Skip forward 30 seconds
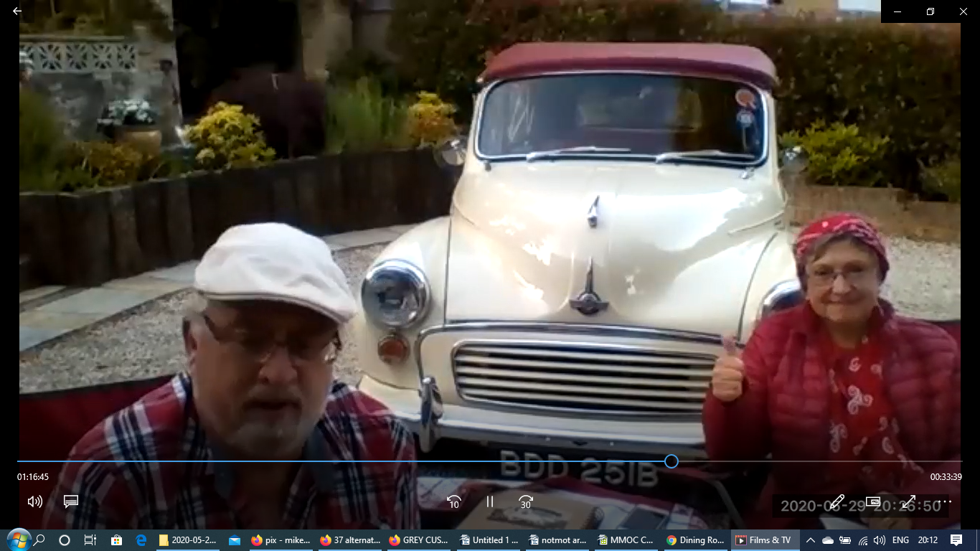Viewport: 980px width, 551px height. pos(526,502)
